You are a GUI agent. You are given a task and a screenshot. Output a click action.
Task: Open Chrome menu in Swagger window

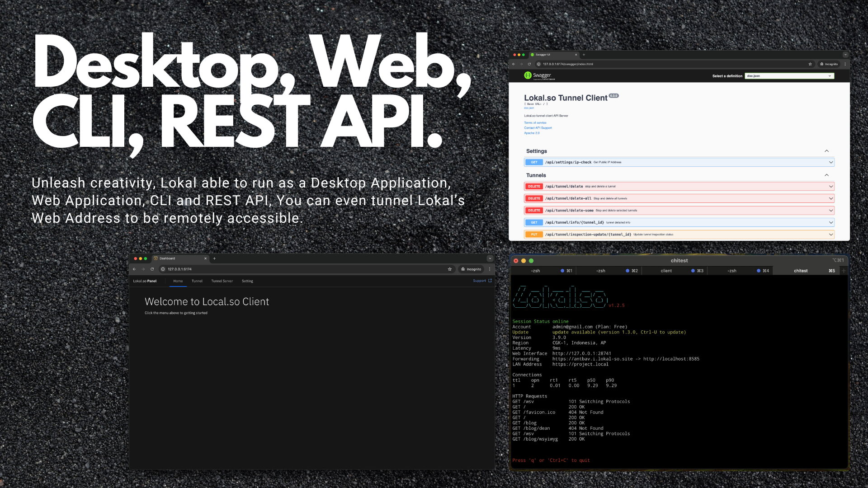[845, 64]
